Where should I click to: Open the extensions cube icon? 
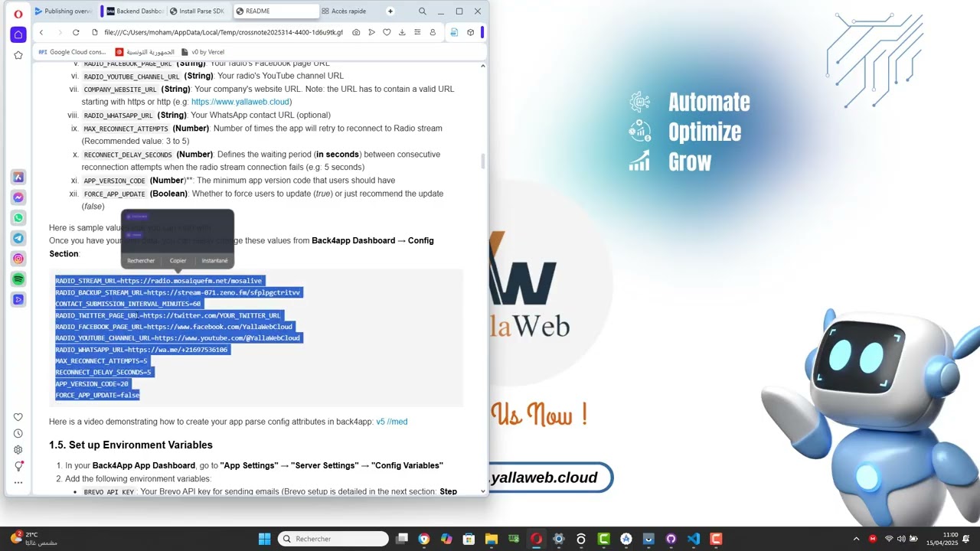(x=470, y=32)
